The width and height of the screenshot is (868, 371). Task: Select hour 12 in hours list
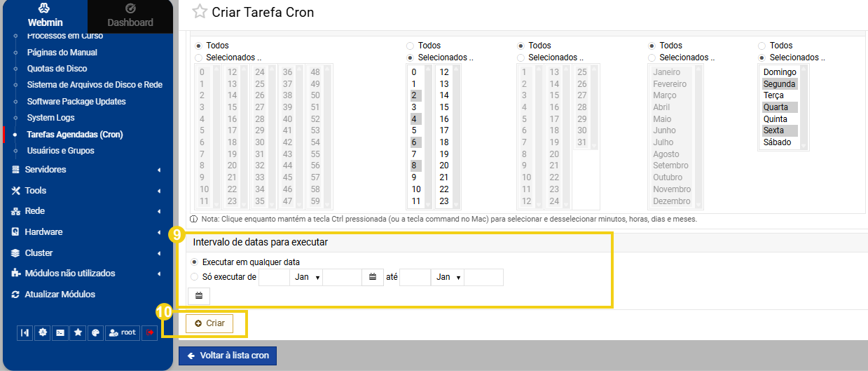(x=443, y=72)
